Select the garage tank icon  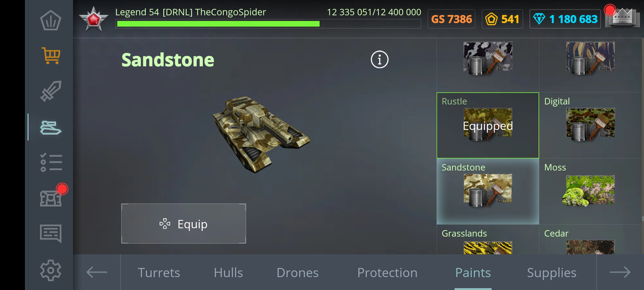tap(51, 127)
